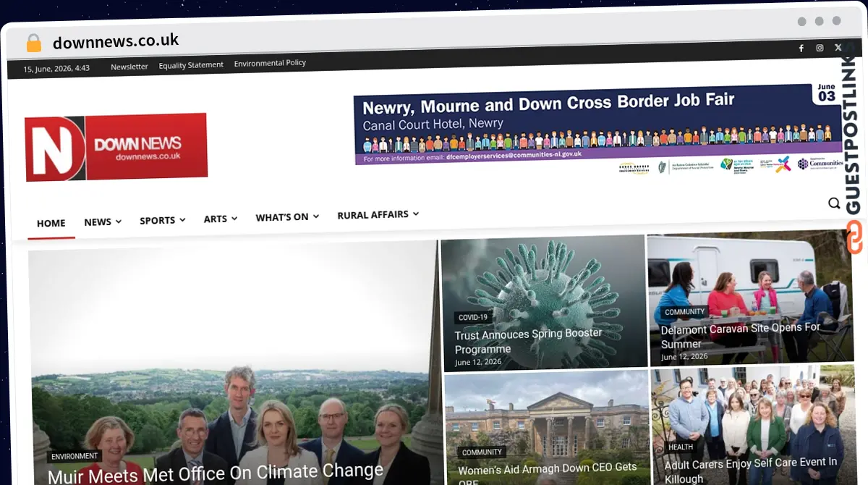Open Women's Aid Armagh Down CEO article
The width and height of the screenshot is (868, 485).
click(548, 475)
